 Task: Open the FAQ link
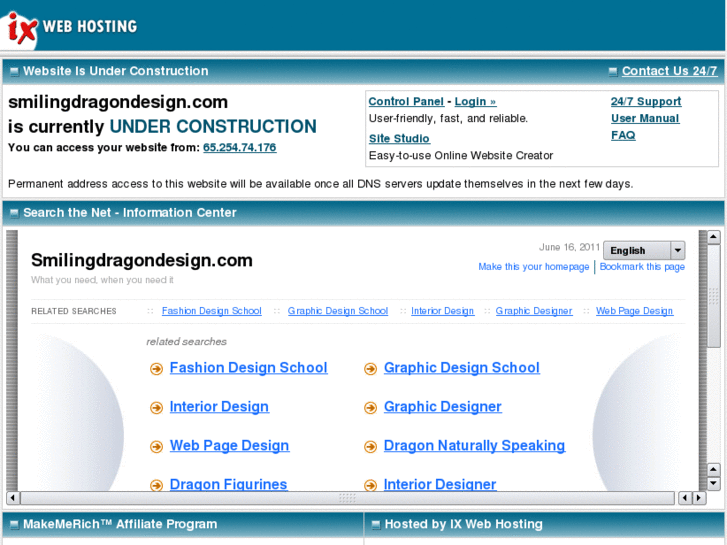(623, 135)
